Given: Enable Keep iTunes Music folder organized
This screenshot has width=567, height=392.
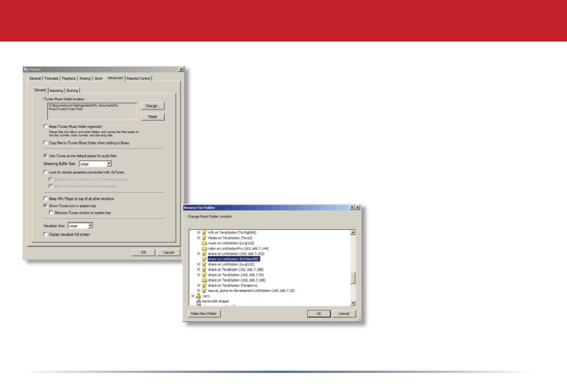Looking at the screenshot, I should tap(45, 127).
